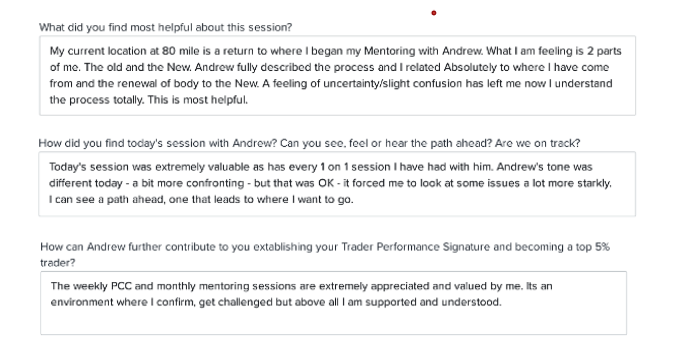The image size is (677, 361).
Task: Click empty space below text in third box
Action: pyautogui.click(x=333, y=322)
